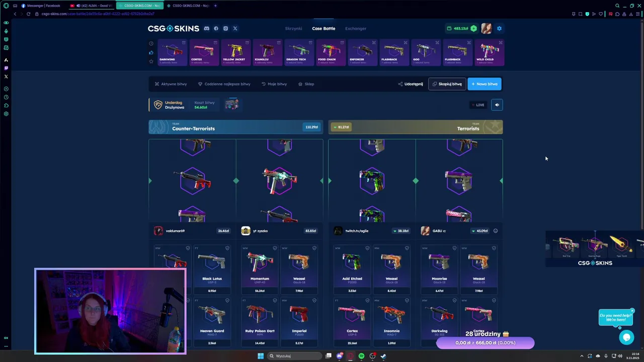Open the browser sidebar X (Twitter) icon
644x362 pixels.
[6, 76]
